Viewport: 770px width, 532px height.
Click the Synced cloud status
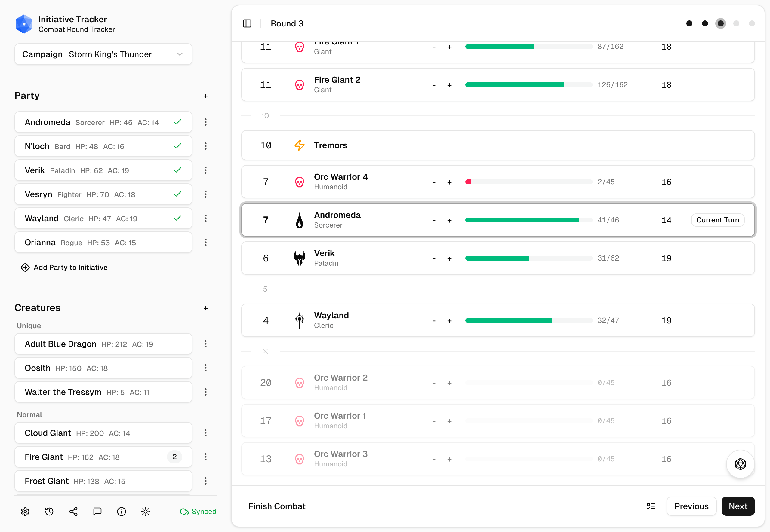(198, 511)
